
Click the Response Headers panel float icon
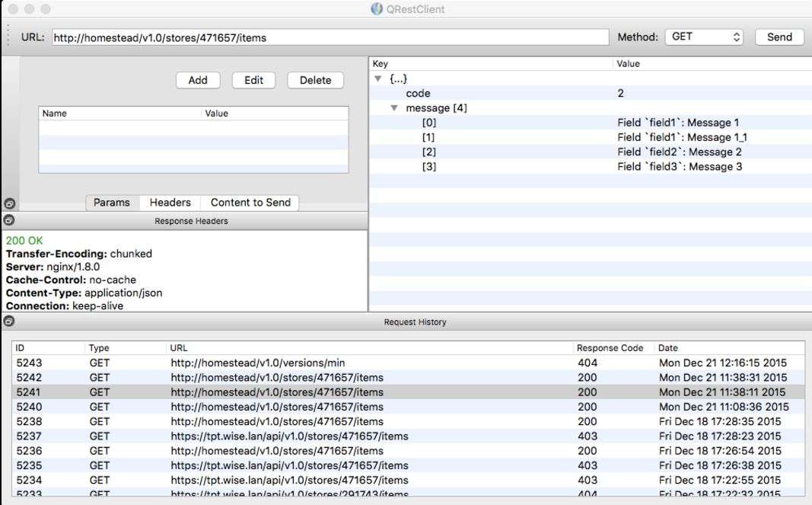point(9,220)
